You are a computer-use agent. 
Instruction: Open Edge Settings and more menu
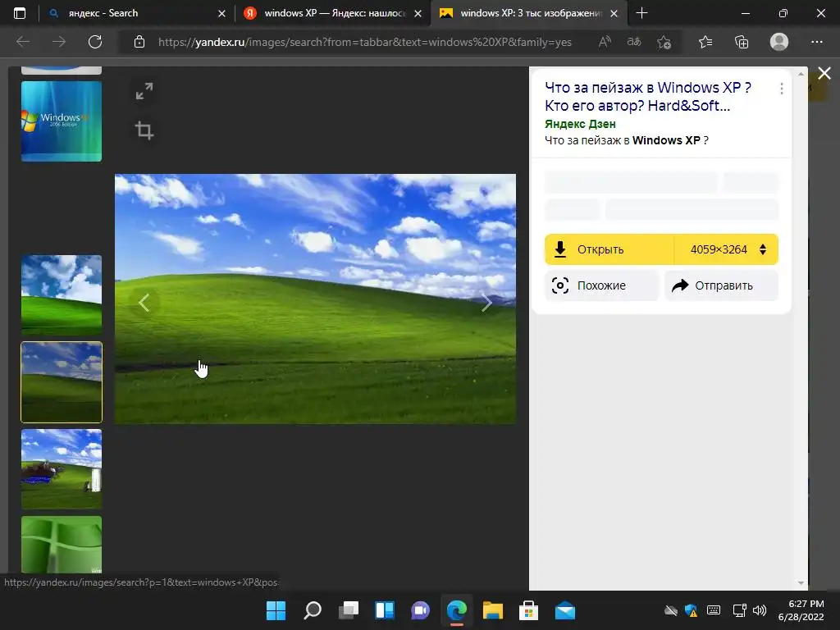pos(816,42)
